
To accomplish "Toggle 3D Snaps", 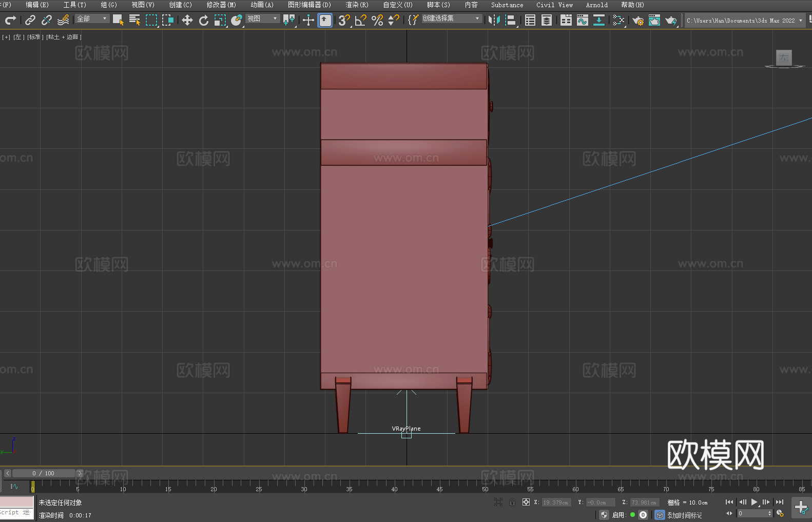I will [x=344, y=20].
